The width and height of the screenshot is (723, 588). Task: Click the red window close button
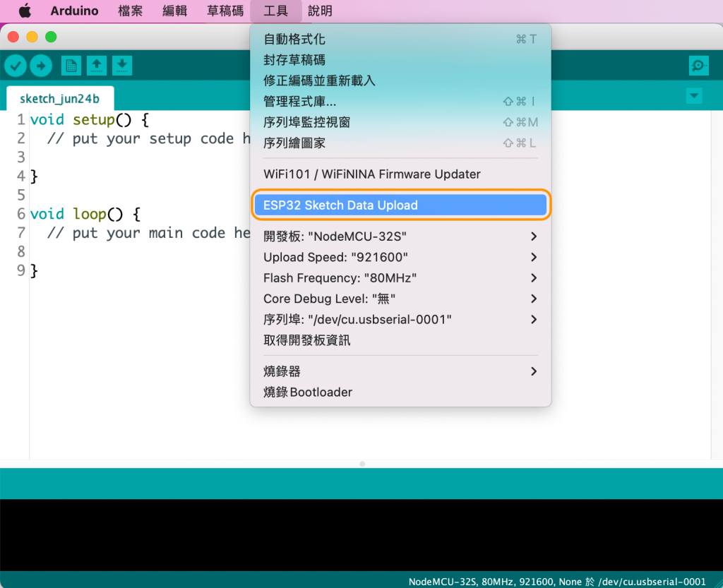(x=13, y=37)
